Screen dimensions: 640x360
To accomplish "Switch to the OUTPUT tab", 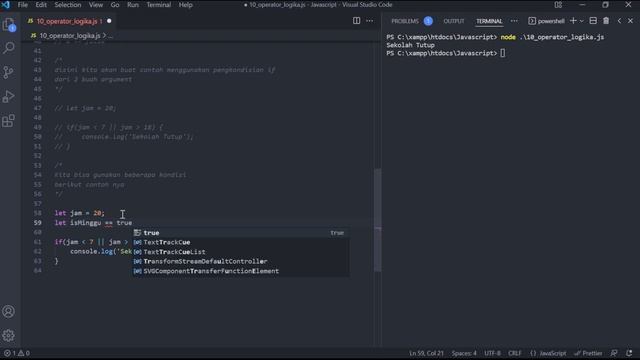I will click(454, 21).
